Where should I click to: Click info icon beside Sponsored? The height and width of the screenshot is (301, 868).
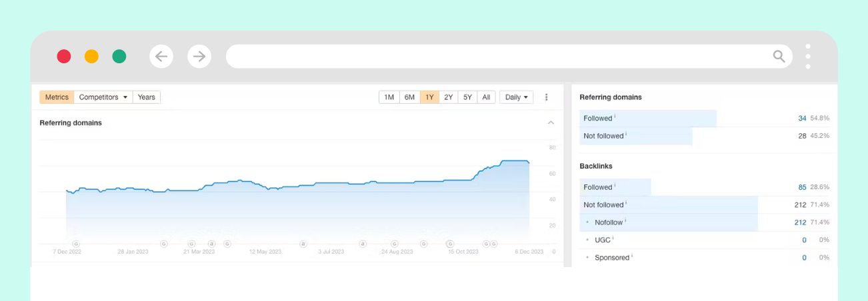pos(632,255)
